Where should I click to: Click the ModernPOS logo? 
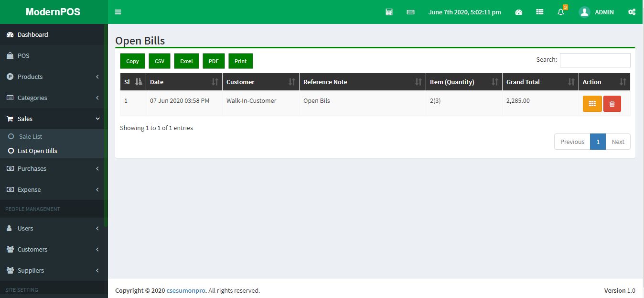[53, 12]
